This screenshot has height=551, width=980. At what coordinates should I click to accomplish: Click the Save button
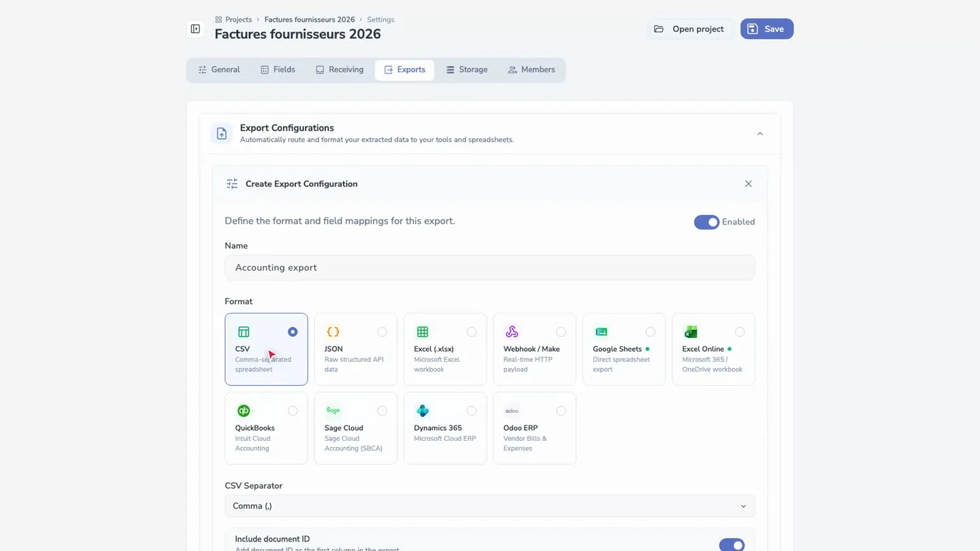(x=767, y=29)
